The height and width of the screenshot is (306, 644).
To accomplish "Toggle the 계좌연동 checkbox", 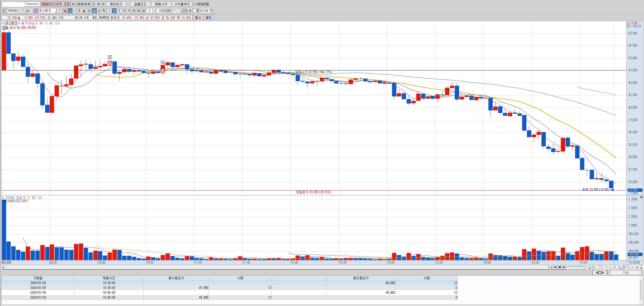I will tap(195, 4).
